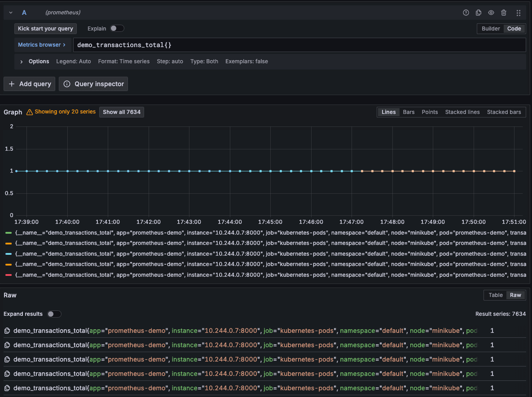Viewport: 532px width, 397px height.
Task: Duplicate query A using the copy icon
Action: pyautogui.click(x=478, y=13)
